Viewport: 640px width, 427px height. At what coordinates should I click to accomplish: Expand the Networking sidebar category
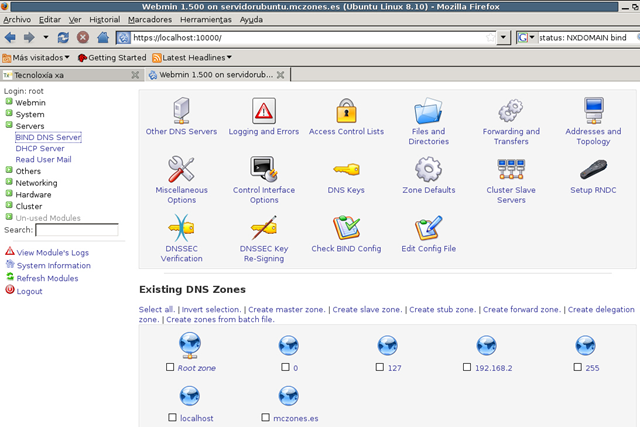coord(9,181)
